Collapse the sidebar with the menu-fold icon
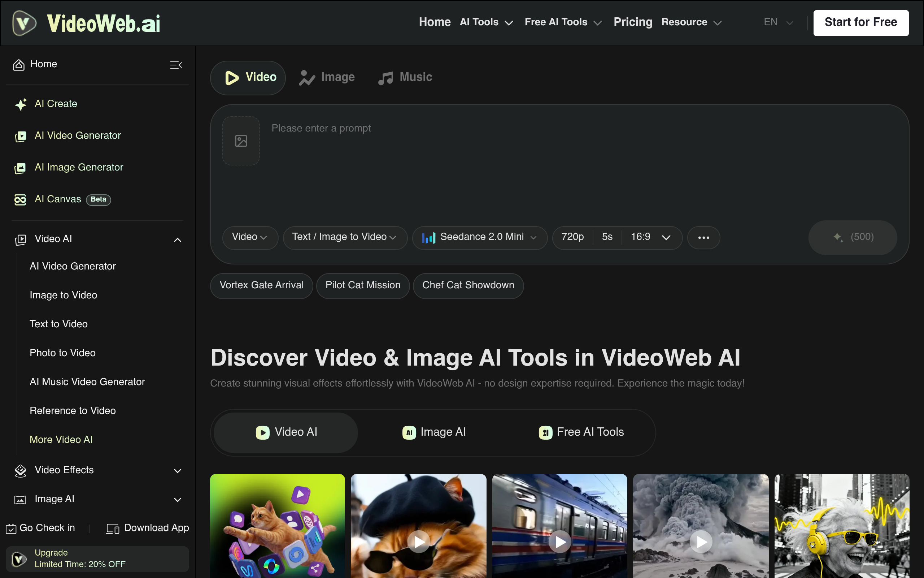 pos(176,65)
